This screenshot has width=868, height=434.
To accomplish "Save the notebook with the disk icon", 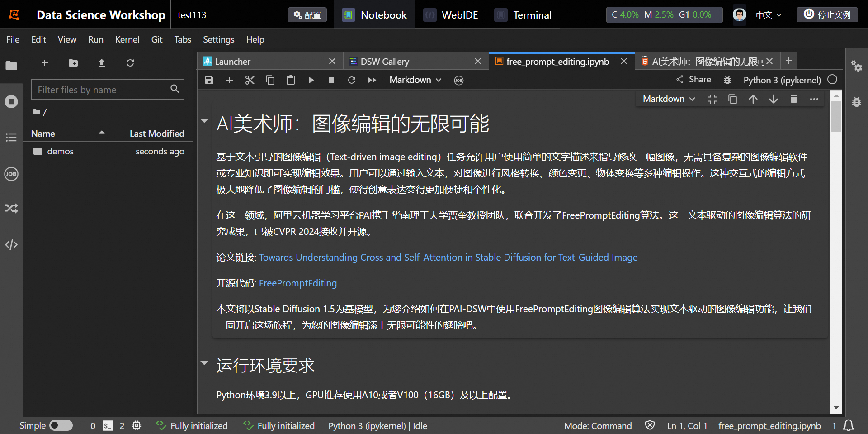I will point(209,80).
